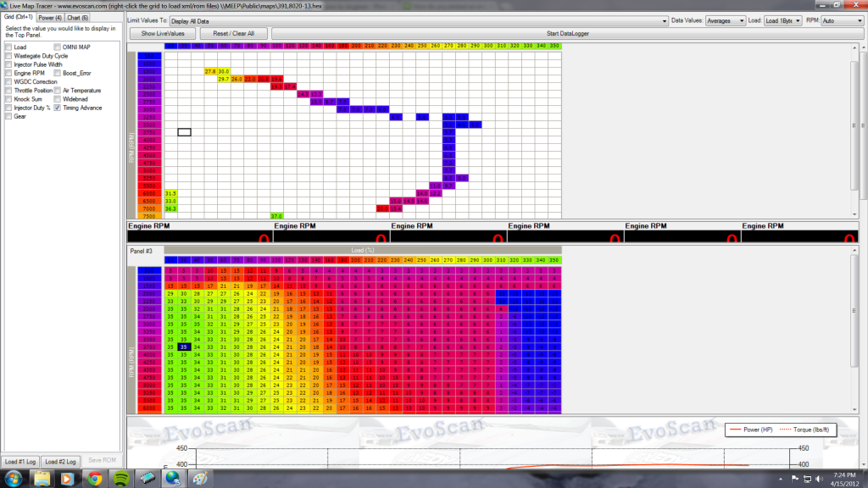868x488 pixels.
Task: Tick the Engine RPM checkbox
Action: click(x=8, y=73)
